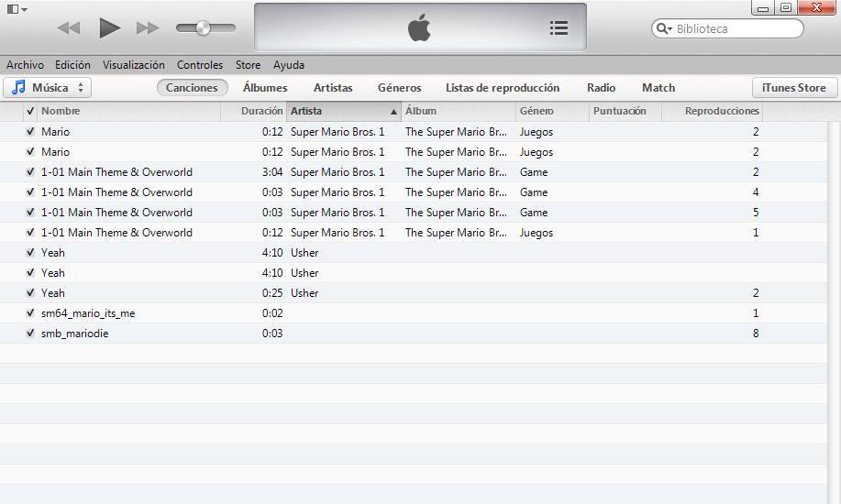Uncheck Main Theme checkbox with 5 plays

coord(30,213)
